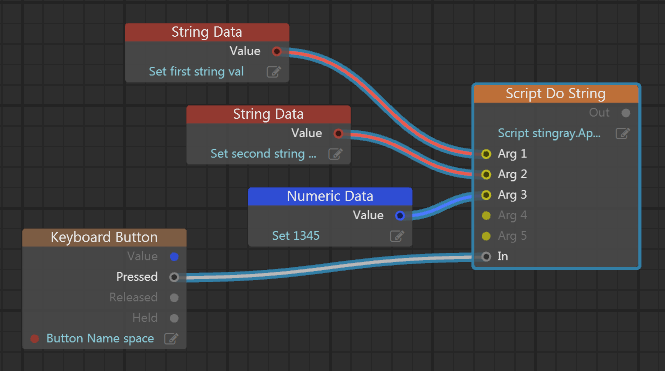Click the In event port of Script Do String
665x371 pixels.
click(486, 257)
